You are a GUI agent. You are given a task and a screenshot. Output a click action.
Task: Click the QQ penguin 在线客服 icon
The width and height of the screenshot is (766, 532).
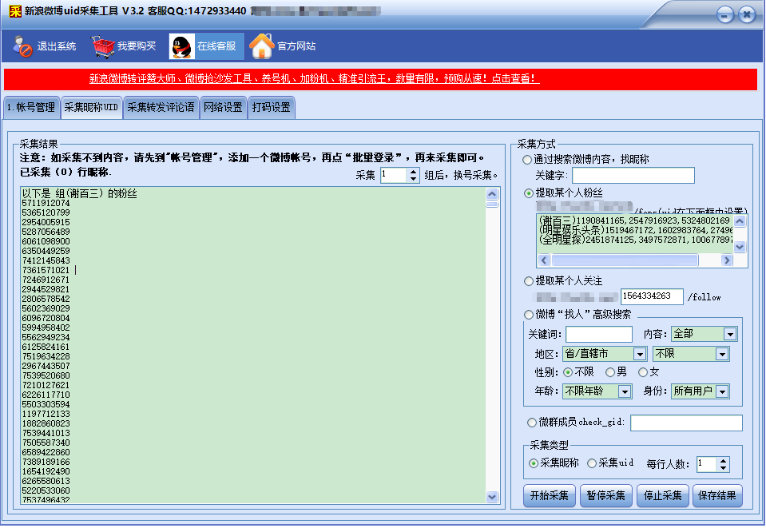point(182,47)
